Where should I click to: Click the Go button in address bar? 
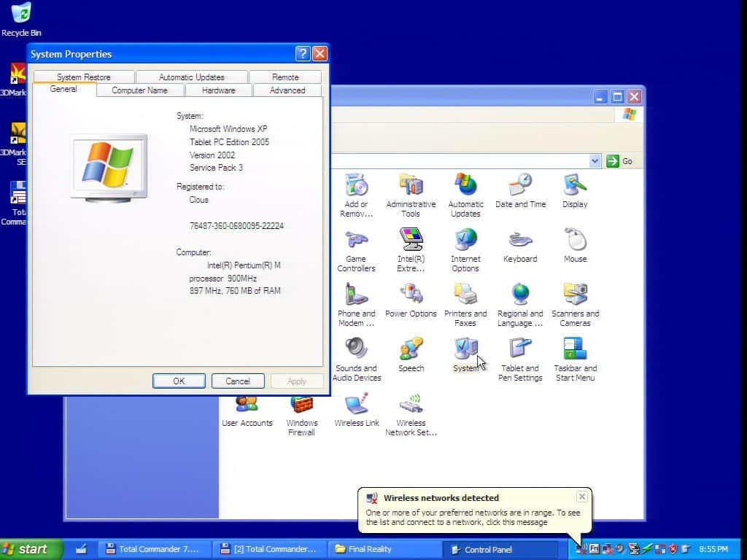point(620,161)
